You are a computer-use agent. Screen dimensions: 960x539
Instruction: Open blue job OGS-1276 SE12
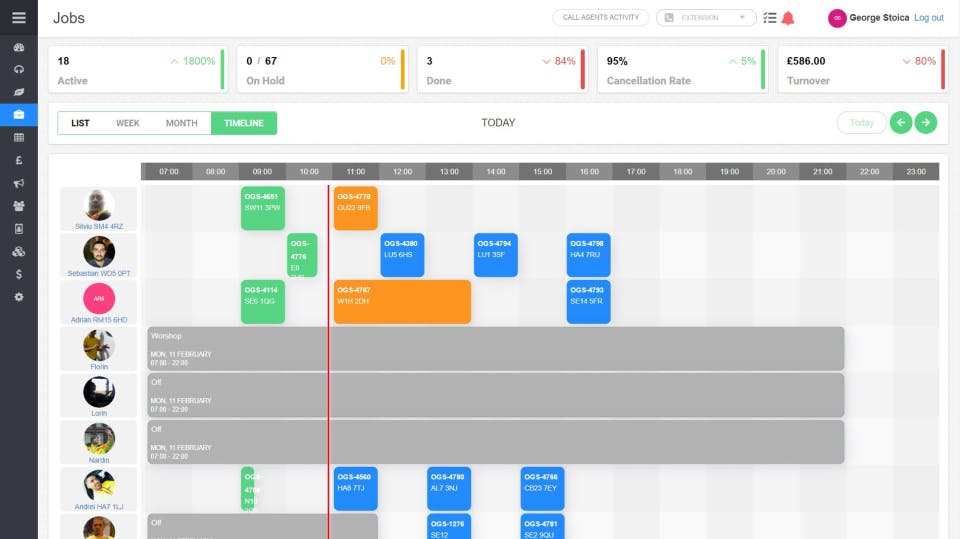pyautogui.click(x=449, y=527)
